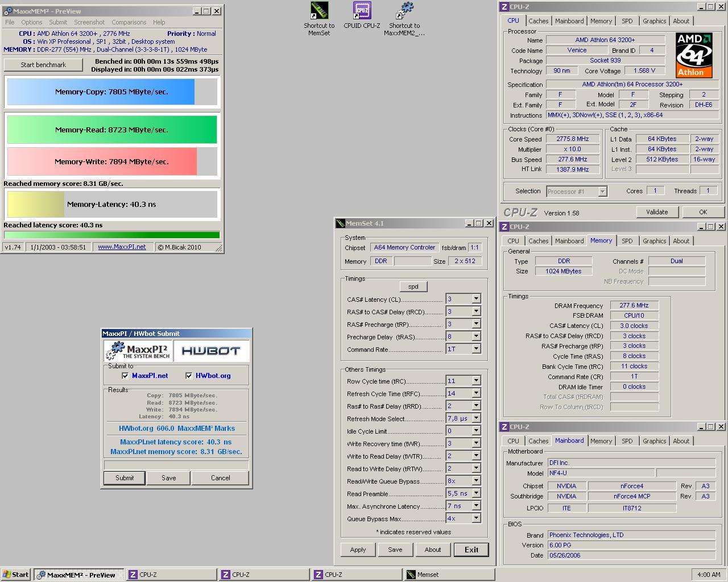
Task: Open the File menu in MaxxMEM²
Action: coord(10,22)
